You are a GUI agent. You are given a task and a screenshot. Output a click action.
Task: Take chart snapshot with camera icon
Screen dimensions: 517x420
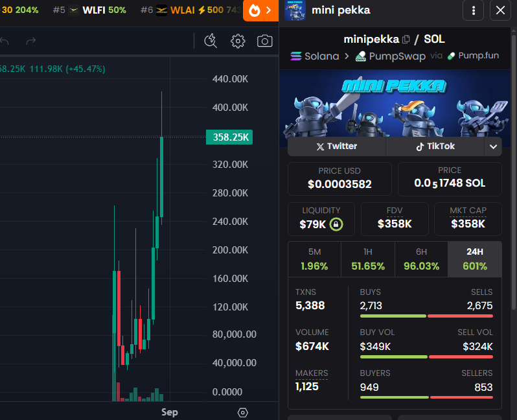(264, 41)
